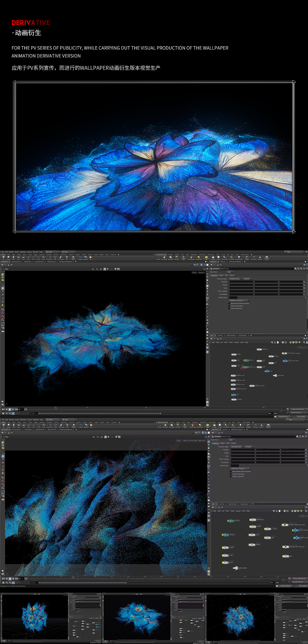Enable Keep Position When Parenting in upper Houdini window
Viewport: 308px width, 644px height.
coord(229,304)
